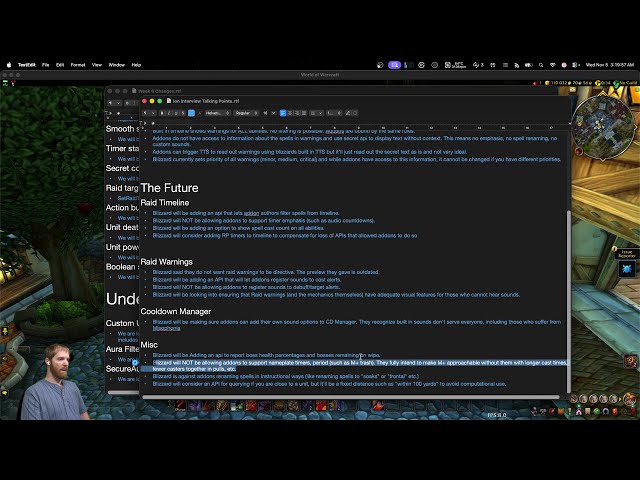Click the vertical scrollbar of the front document
Screen dimensions: 640x480
(x=569, y=301)
